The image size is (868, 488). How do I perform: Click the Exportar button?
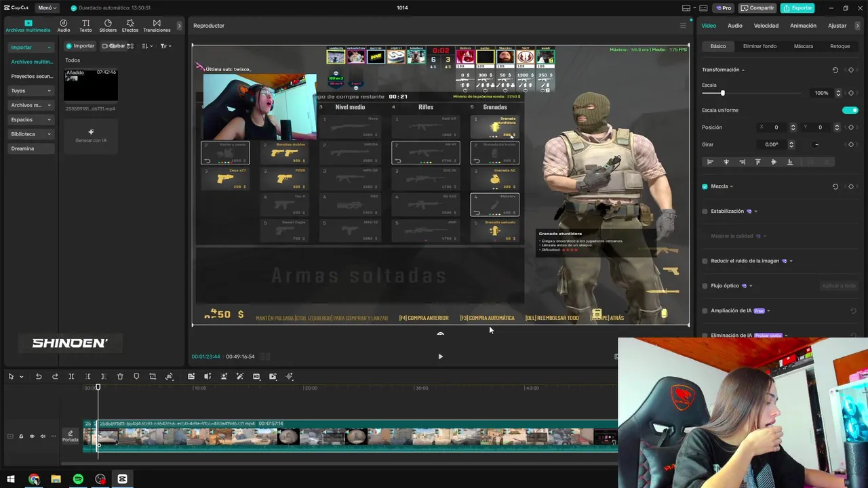tap(797, 8)
